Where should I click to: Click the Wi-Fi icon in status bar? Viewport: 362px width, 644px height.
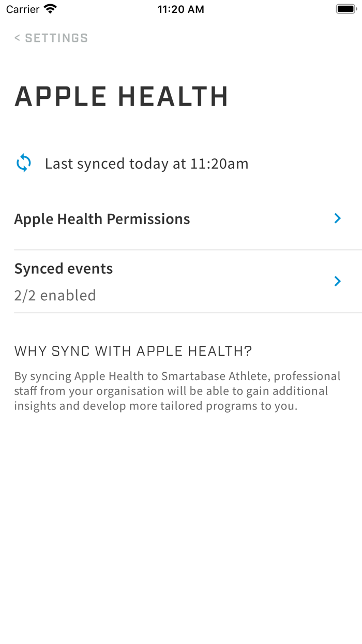click(50, 9)
